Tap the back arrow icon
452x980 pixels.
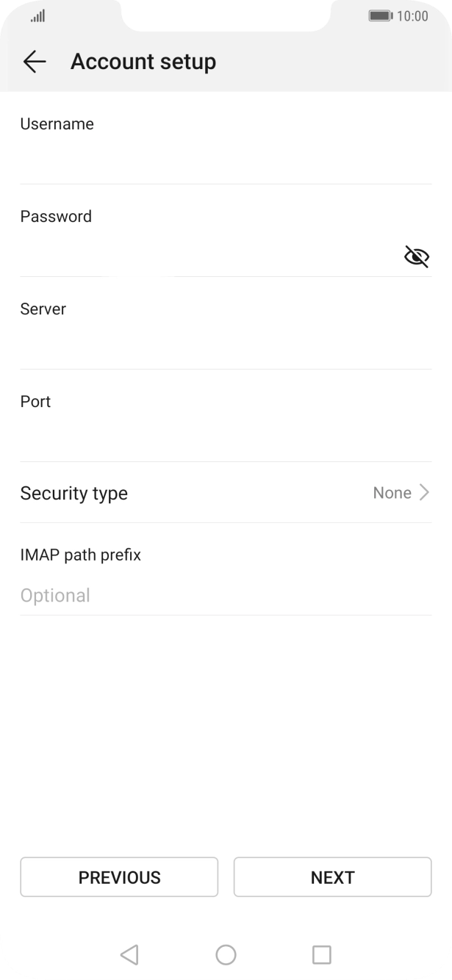point(35,62)
